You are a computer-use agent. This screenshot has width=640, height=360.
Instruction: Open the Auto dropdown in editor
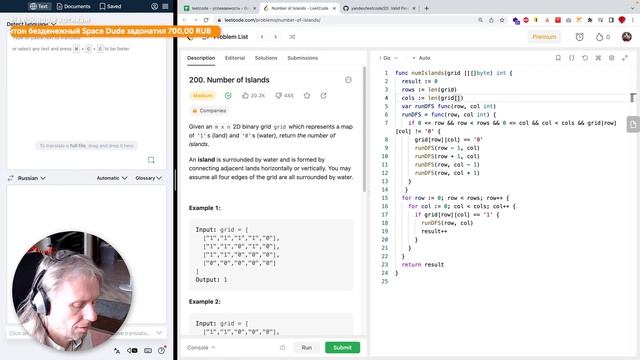[422, 58]
